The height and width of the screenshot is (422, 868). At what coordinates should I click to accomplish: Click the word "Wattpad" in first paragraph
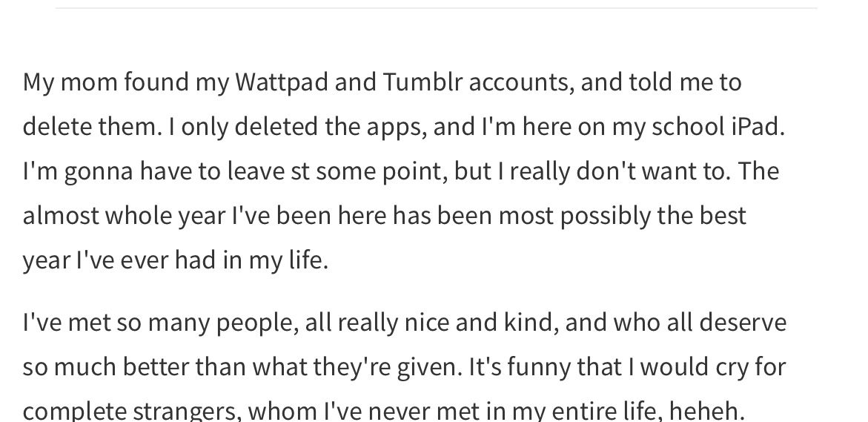pos(281,82)
